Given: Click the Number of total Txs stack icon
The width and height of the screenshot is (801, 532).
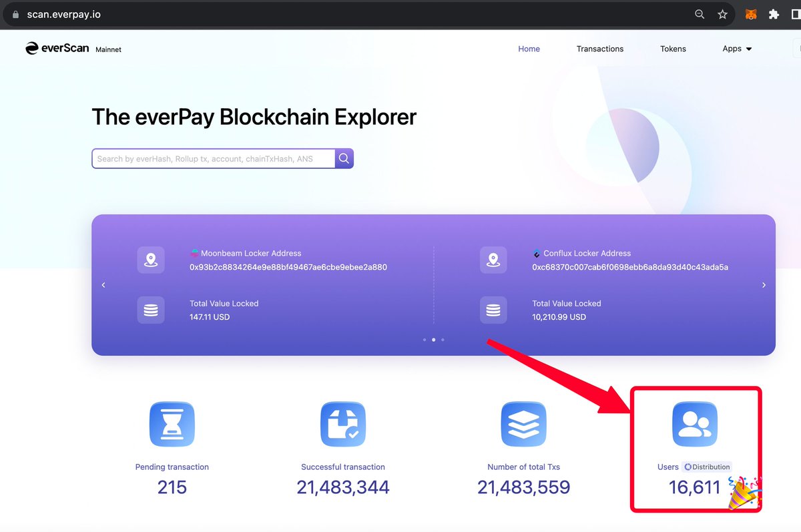Looking at the screenshot, I should click(523, 423).
